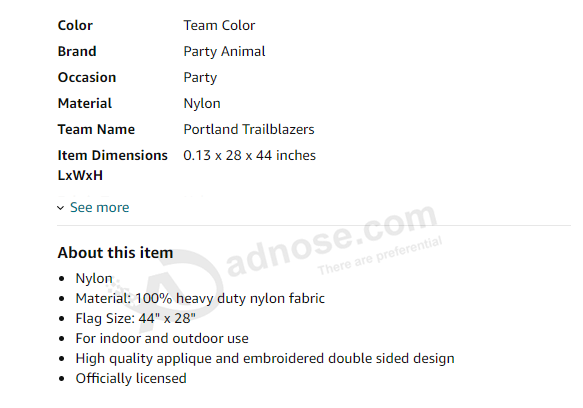
Task: Select the Color label
Action: pos(75,25)
